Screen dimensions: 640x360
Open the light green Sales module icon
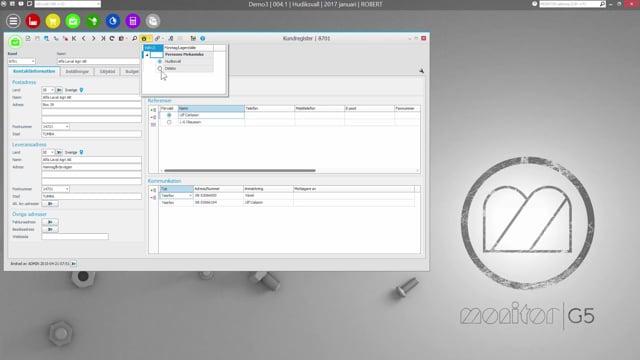click(x=73, y=21)
